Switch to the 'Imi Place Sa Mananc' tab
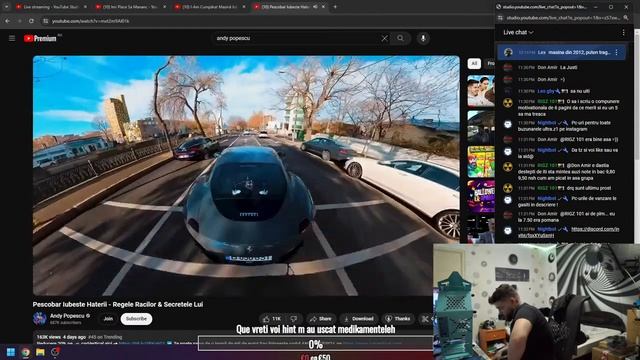Screen dimensions: 640x360 tap(131, 7)
